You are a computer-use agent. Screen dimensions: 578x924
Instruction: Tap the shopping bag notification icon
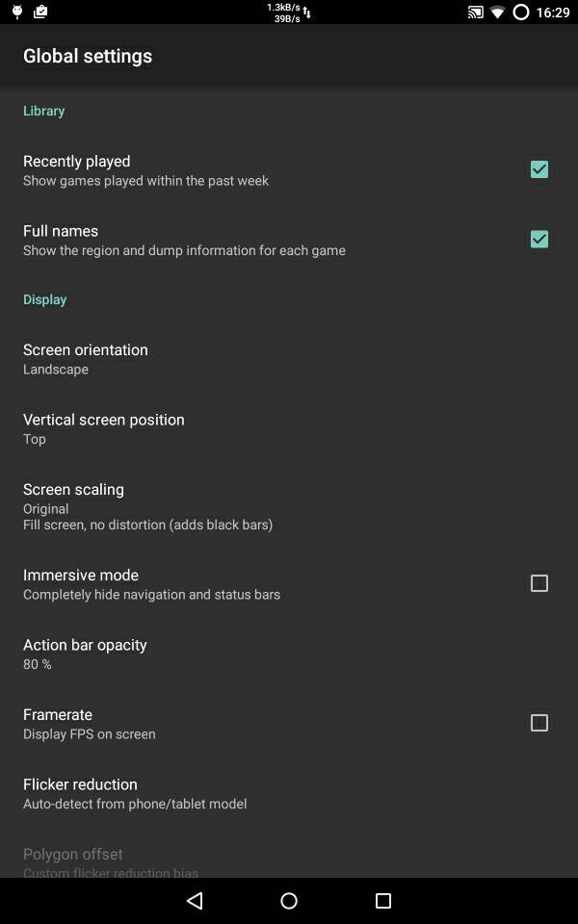point(40,13)
